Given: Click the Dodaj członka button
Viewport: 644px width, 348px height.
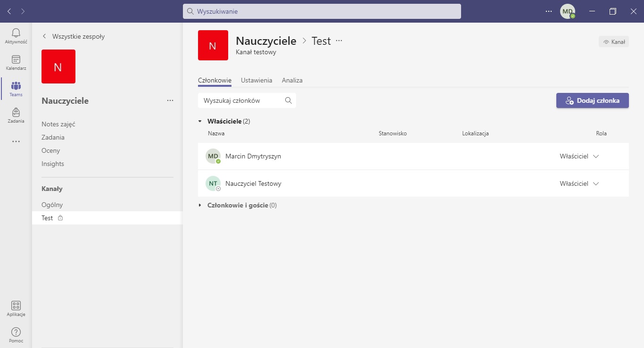Looking at the screenshot, I should pos(592,100).
